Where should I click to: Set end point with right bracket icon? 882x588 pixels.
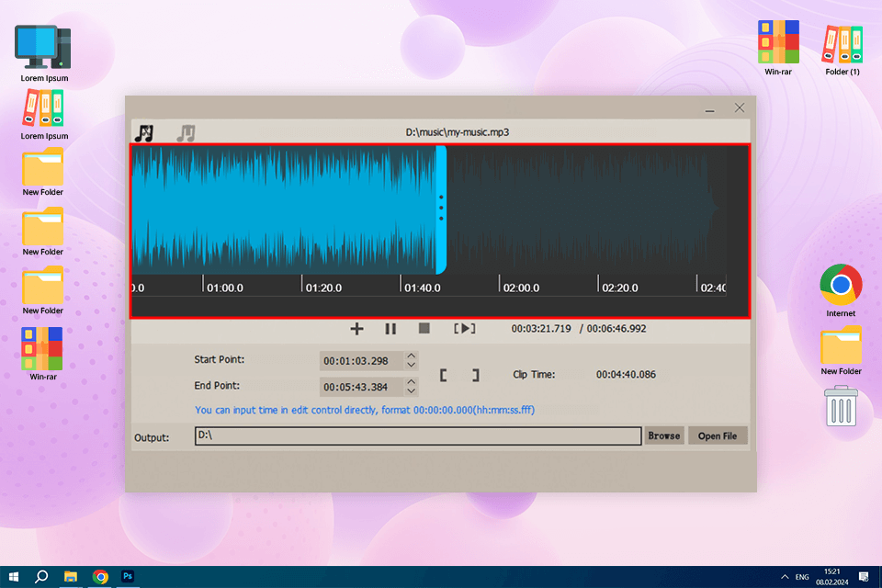[x=475, y=375]
